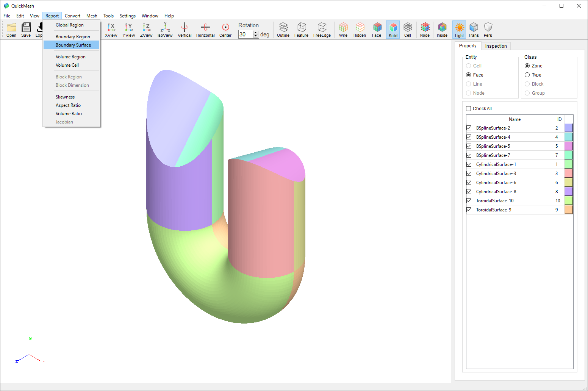Uncheck CylindricalSurface-1 checkbox
This screenshot has width=588, height=391.
(x=469, y=164)
